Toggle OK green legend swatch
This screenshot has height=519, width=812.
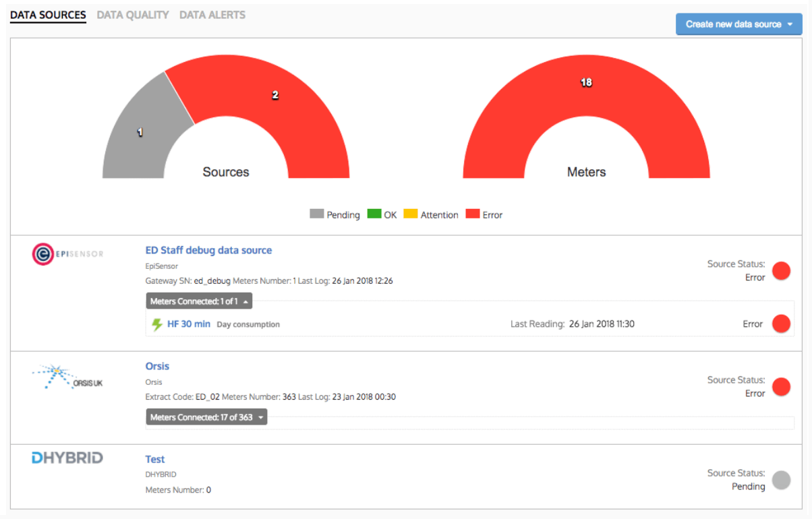click(x=374, y=214)
